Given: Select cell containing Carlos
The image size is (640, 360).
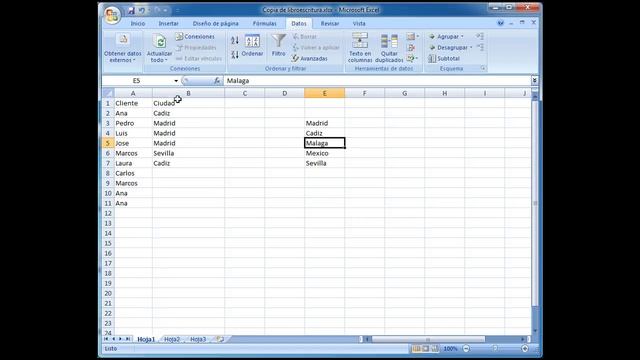Looking at the screenshot, I should (x=133, y=173).
